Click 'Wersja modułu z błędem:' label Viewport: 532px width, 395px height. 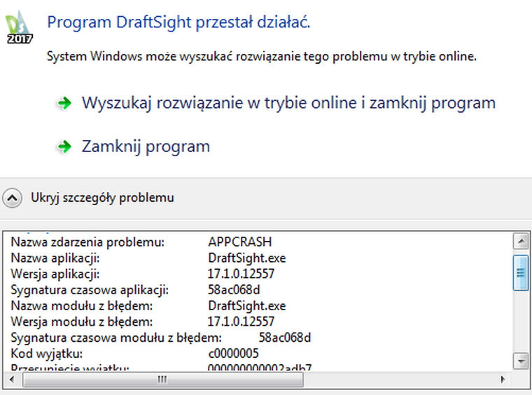pyautogui.click(x=82, y=321)
